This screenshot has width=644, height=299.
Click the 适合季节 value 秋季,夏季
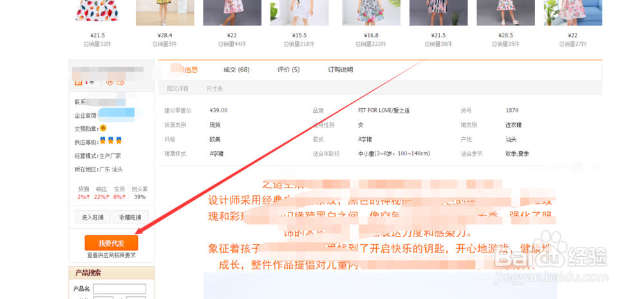tap(517, 153)
